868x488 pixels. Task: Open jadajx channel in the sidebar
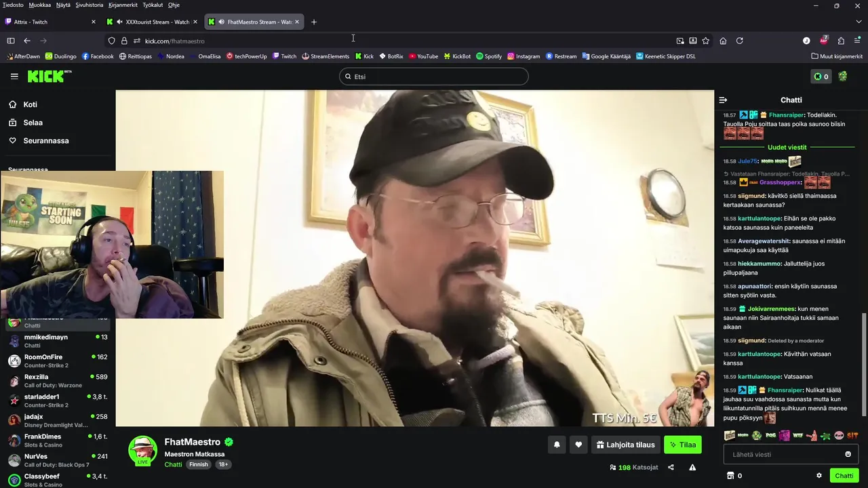(x=58, y=420)
